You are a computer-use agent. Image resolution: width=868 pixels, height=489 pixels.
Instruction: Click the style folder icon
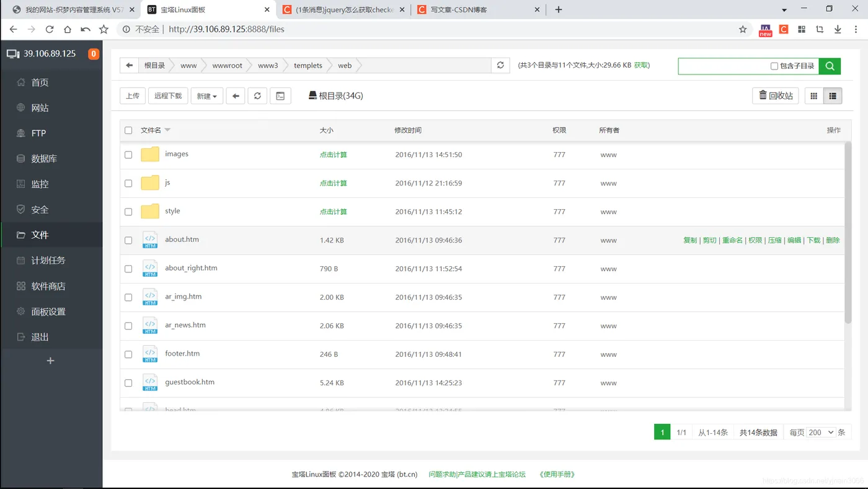150,211
